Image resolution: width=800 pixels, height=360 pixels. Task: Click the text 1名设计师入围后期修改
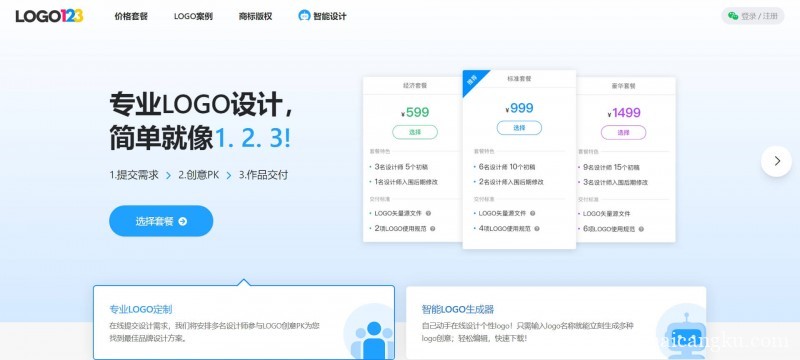(x=406, y=182)
